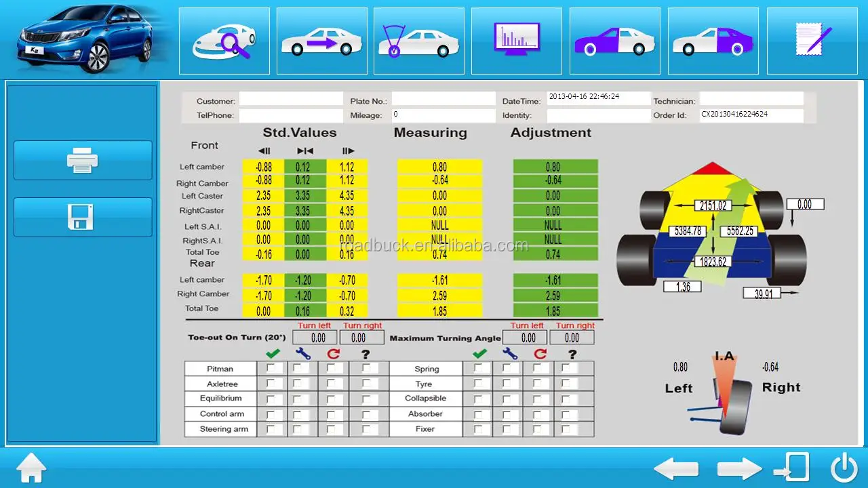
Task: Select the front Left camber measuring value
Action: click(439, 167)
